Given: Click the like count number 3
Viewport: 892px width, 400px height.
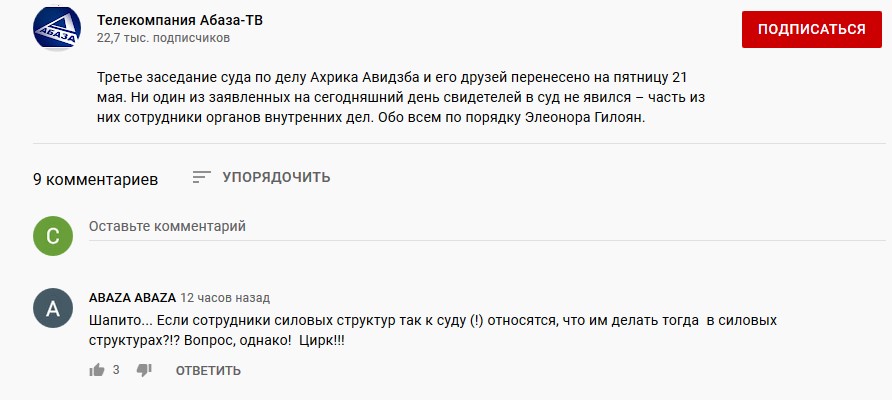Looking at the screenshot, I should pyautogui.click(x=116, y=370).
